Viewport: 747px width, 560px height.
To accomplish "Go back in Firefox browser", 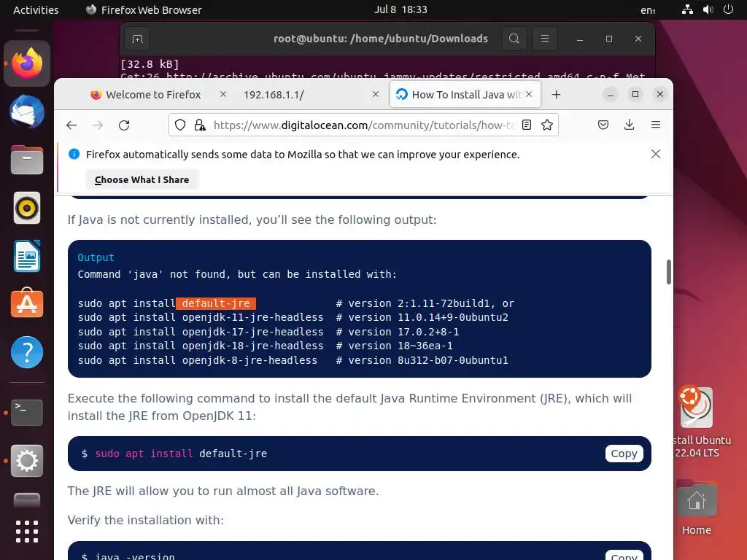I will (x=71, y=125).
